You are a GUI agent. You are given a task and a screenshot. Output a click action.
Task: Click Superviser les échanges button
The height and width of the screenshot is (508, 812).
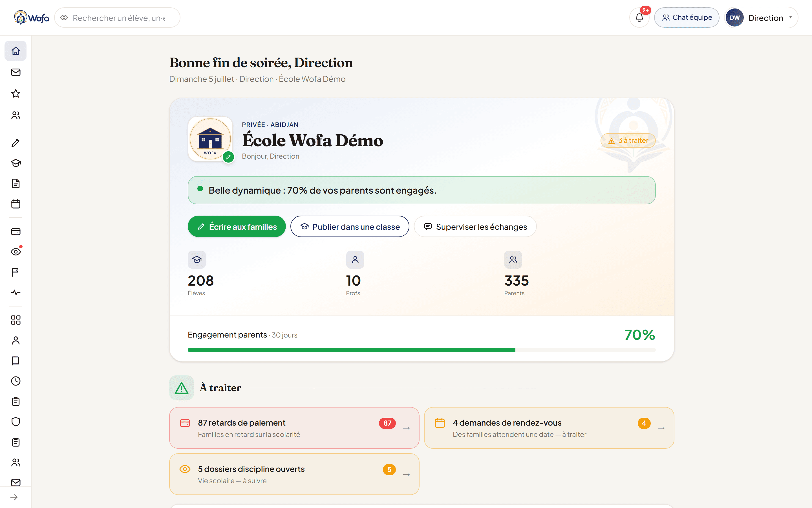click(x=475, y=226)
